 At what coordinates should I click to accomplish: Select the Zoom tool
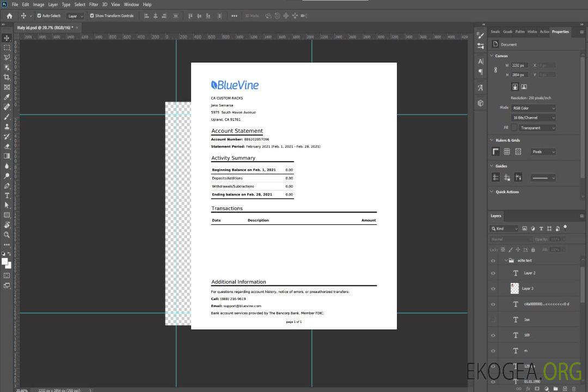(7, 235)
